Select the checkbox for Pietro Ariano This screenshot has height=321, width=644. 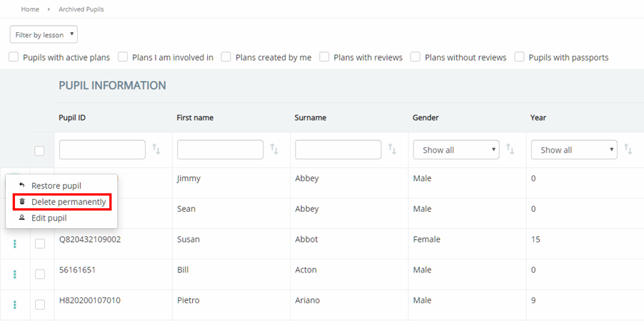coord(40,305)
